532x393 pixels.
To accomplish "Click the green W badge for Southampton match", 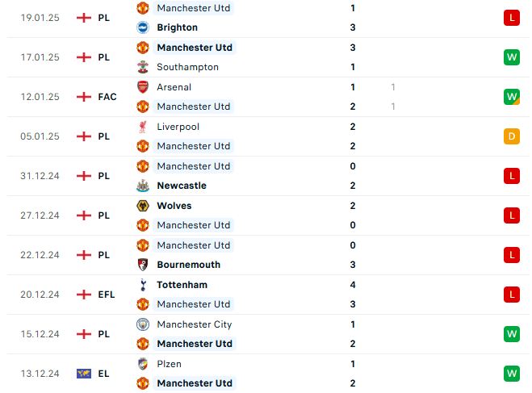I will 512,57.
